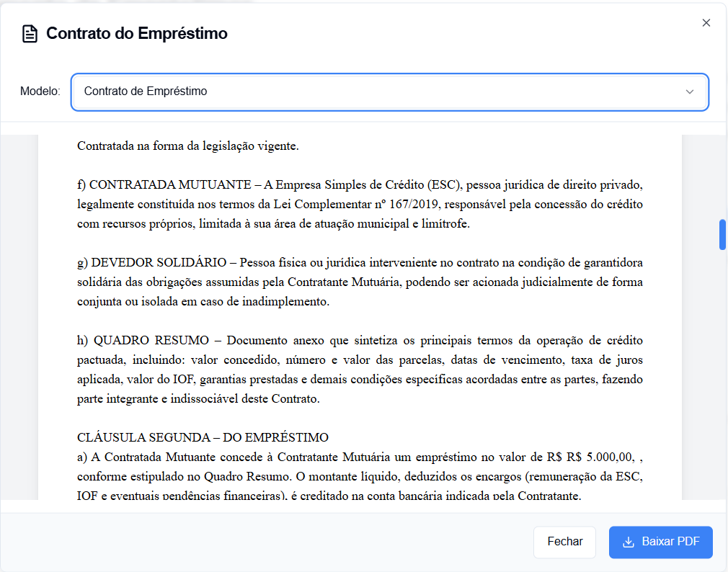Select the 'Contrato de Empréstimo' value text
The image size is (728, 572).
(x=146, y=91)
